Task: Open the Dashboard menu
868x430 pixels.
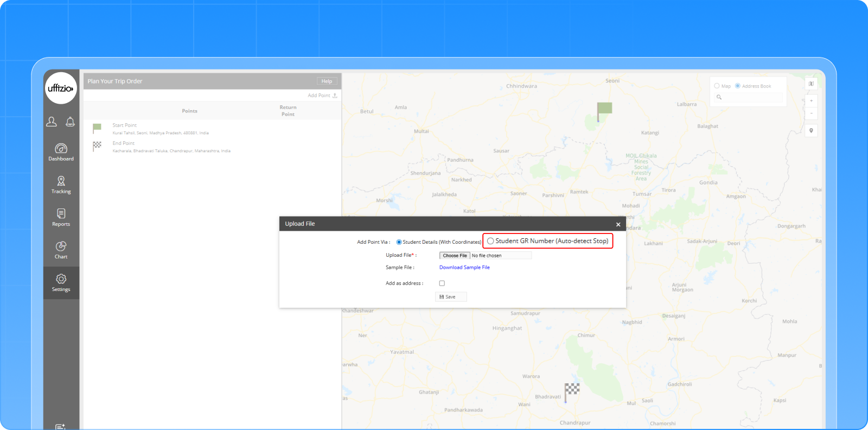Action: click(61, 152)
